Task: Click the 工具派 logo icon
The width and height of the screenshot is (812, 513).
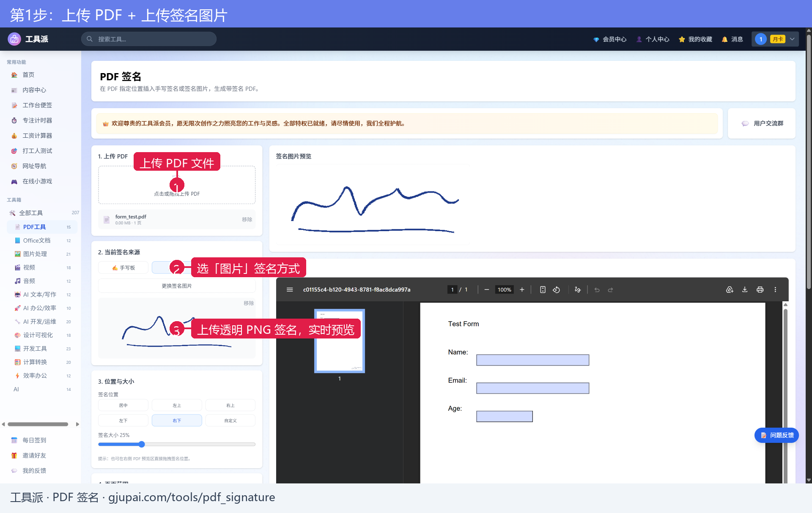Action: coord(14,39)
